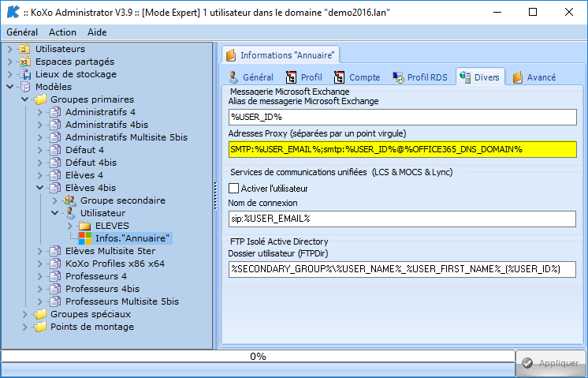Screen dimensions: 588x378
Task: Click the Elèves Multisite 5ter icon
Action: coord(55,251)
